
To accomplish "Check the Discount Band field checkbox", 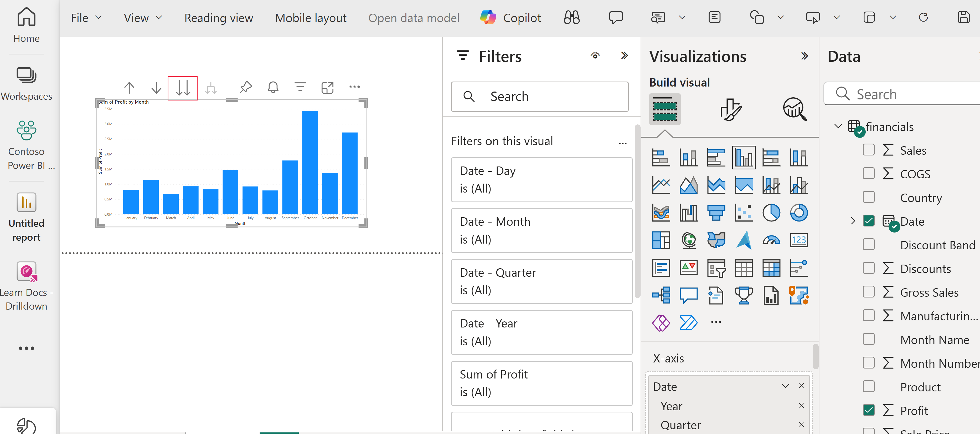I will pos(869,244).
